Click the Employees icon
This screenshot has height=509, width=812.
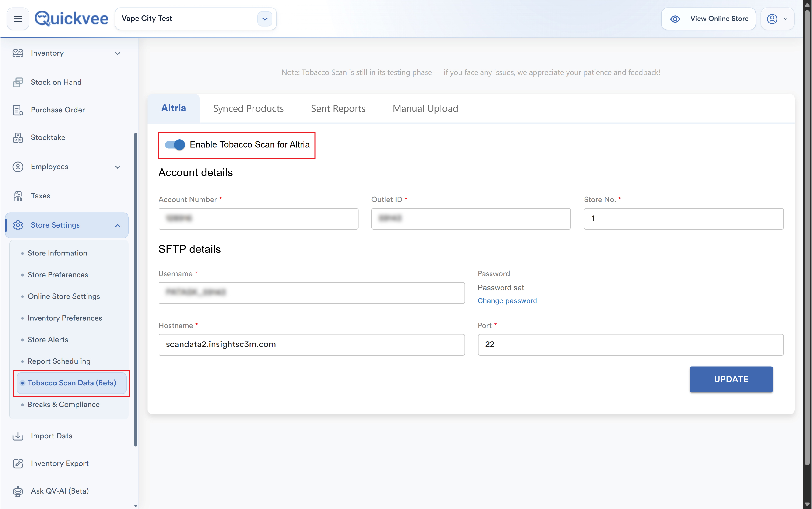tap(18, 167)
